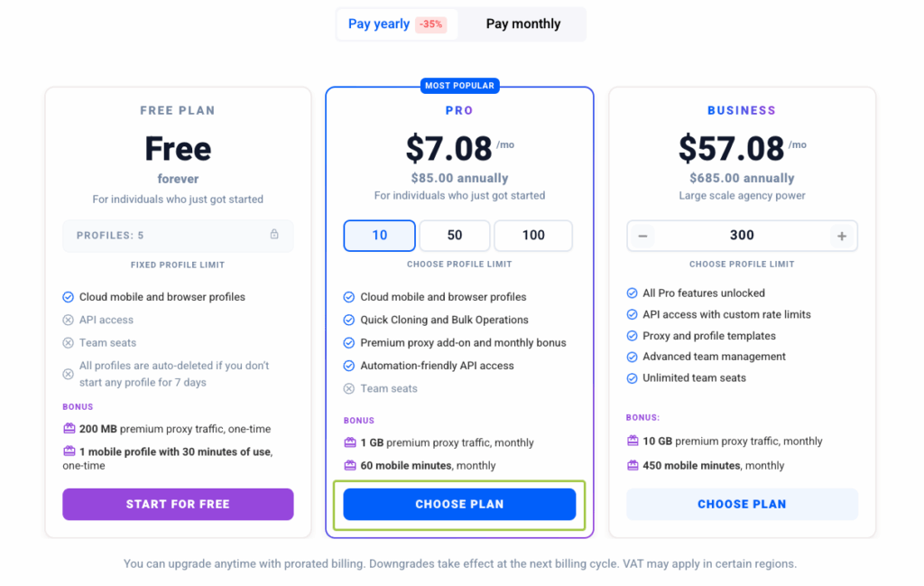
Task: Click check icon beside Quick Cloning and Bulk Operations
Action: (x=349, y=321)
